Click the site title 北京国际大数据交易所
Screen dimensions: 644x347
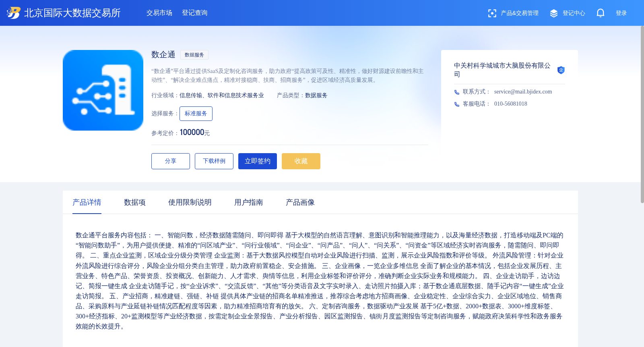(72, 13)
